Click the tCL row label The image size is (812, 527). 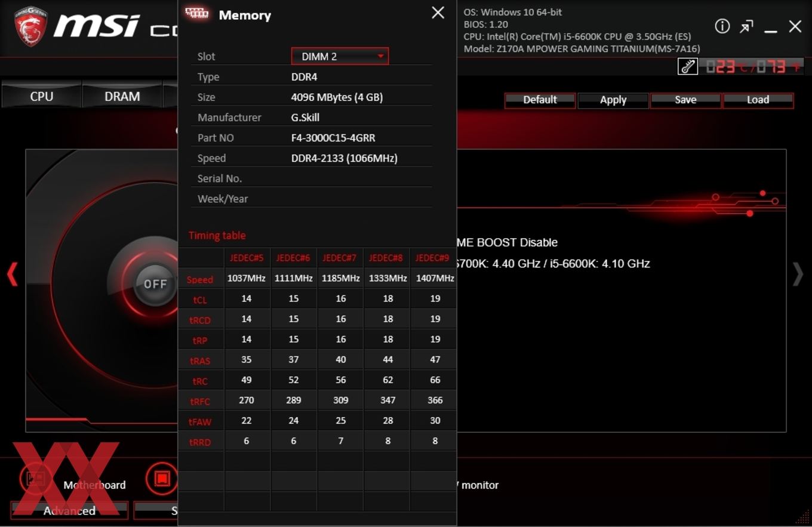[x=200, y=300]
